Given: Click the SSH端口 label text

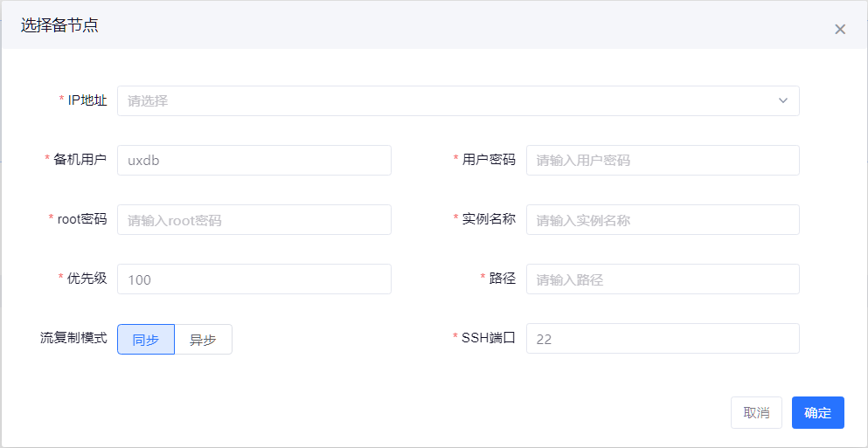Looking at the screenshot, I should (489, 338).
